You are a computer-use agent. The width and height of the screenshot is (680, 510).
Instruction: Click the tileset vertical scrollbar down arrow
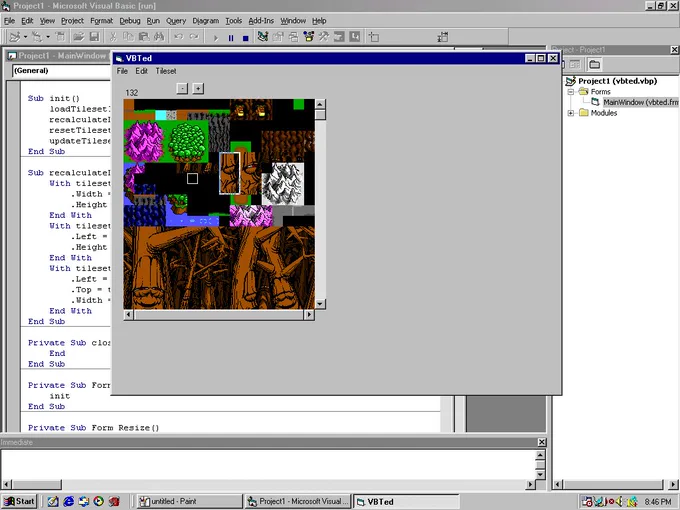tap(320, 304)
